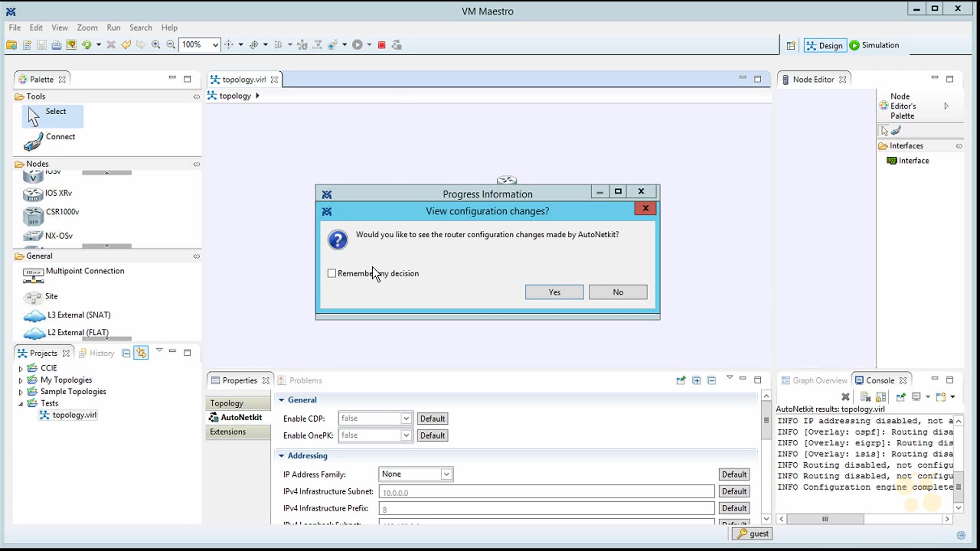The height and width of the screenshot is (551, 980).
Task: Click the console horizontal scrollbar thumb
Action: (x=825, y=519)
